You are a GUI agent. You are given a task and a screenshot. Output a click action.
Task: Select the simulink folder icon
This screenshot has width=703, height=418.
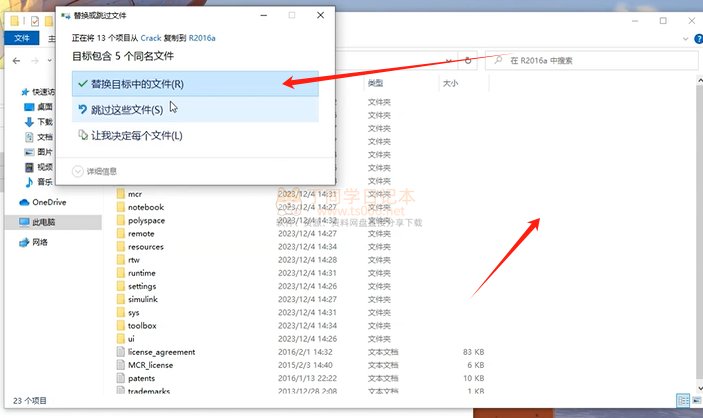pos(120,299)
